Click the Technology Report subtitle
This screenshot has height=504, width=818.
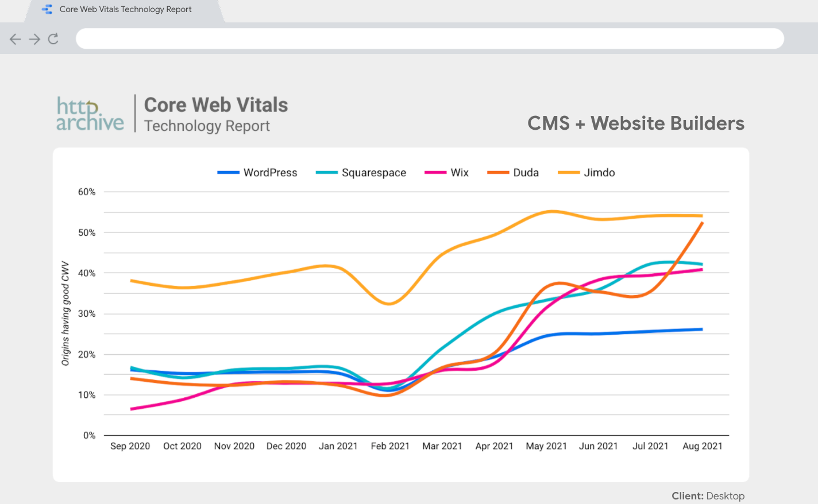[x=207, y=126]
